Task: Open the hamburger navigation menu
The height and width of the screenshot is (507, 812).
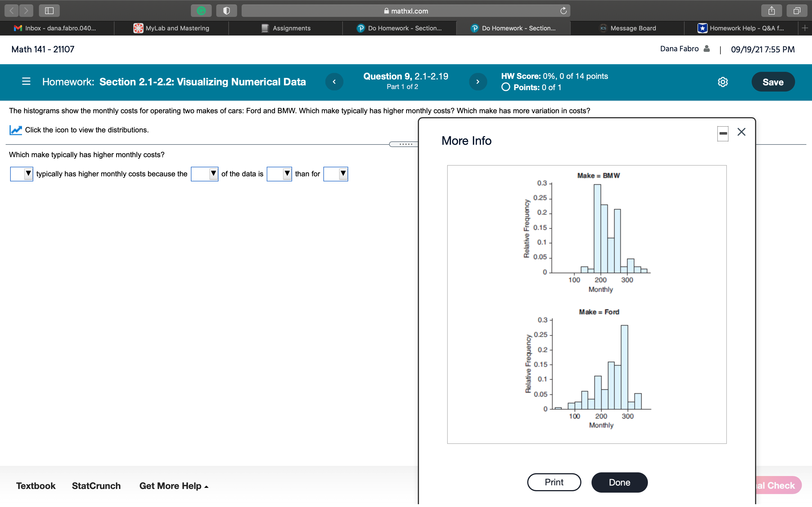Action: (26, 81)
